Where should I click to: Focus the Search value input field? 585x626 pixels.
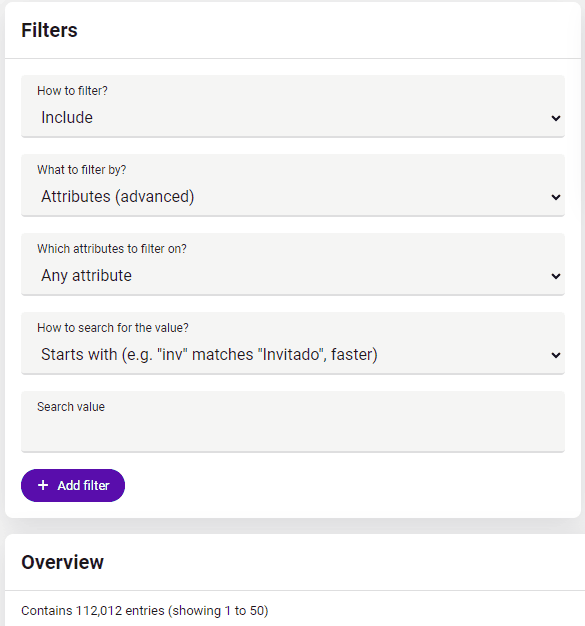[x=293, y=422]
